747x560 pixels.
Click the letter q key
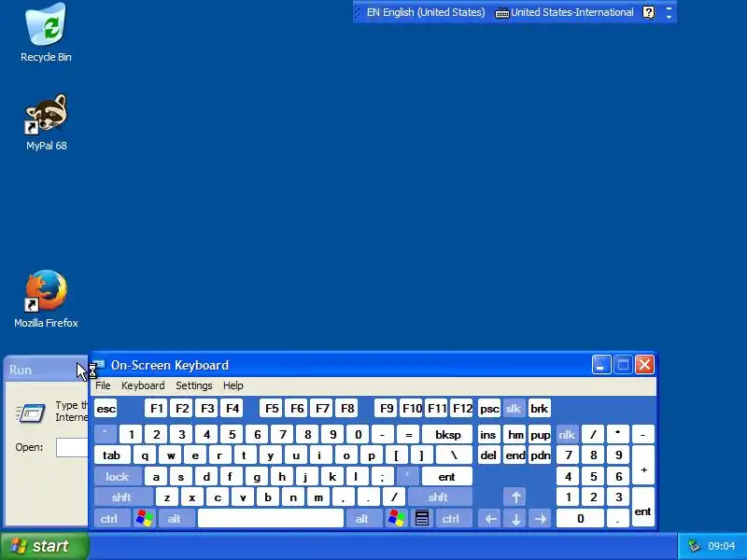(x=145, y=455)
